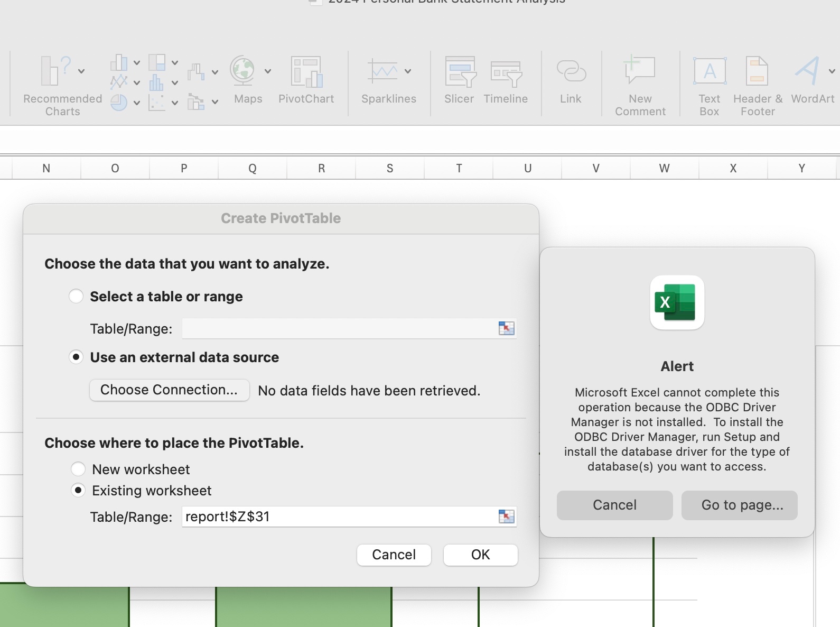Click the WordArt icon
The width and height of the screenshot is (840, 627).
(808, 70)
